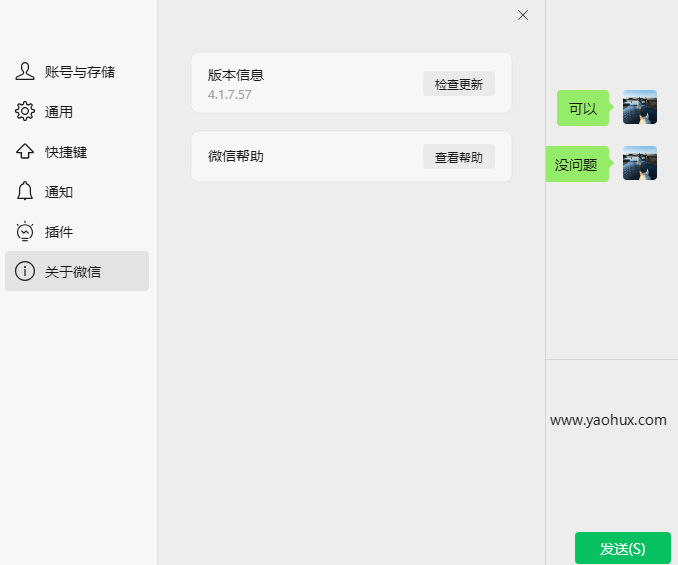The image size is (678, 565).
Task: Go to the Notifications (通知) settings
Action: tap(77, 192)
